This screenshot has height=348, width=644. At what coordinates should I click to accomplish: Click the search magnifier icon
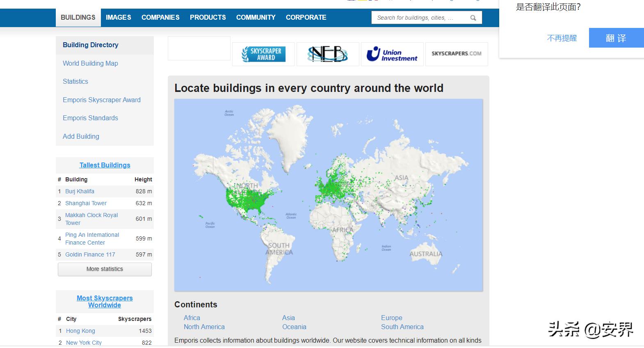[473, 18]
